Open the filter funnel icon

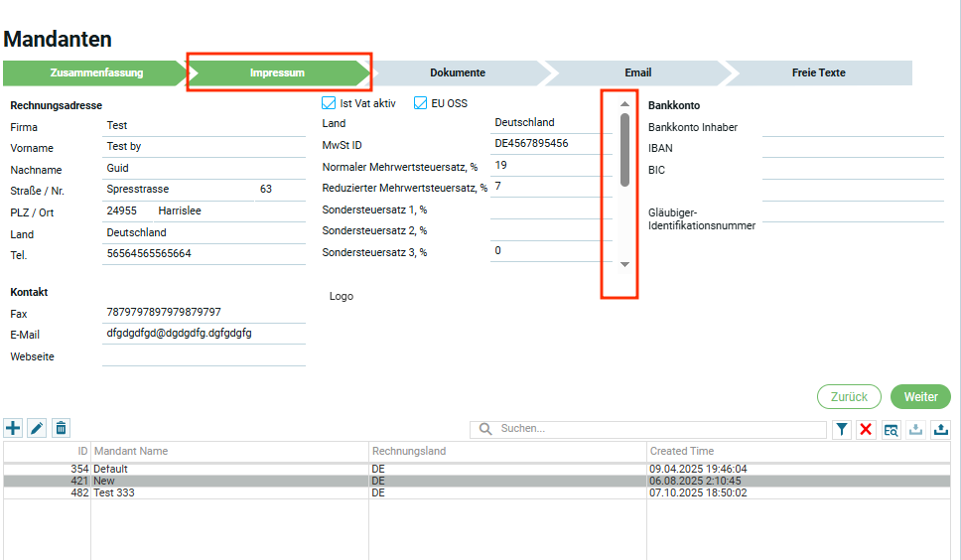(x=842, y=429)
